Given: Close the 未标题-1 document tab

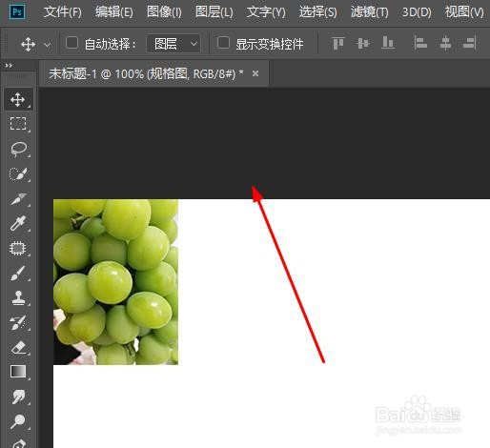Looking at the screenshot, I should (x=255, y=73).
